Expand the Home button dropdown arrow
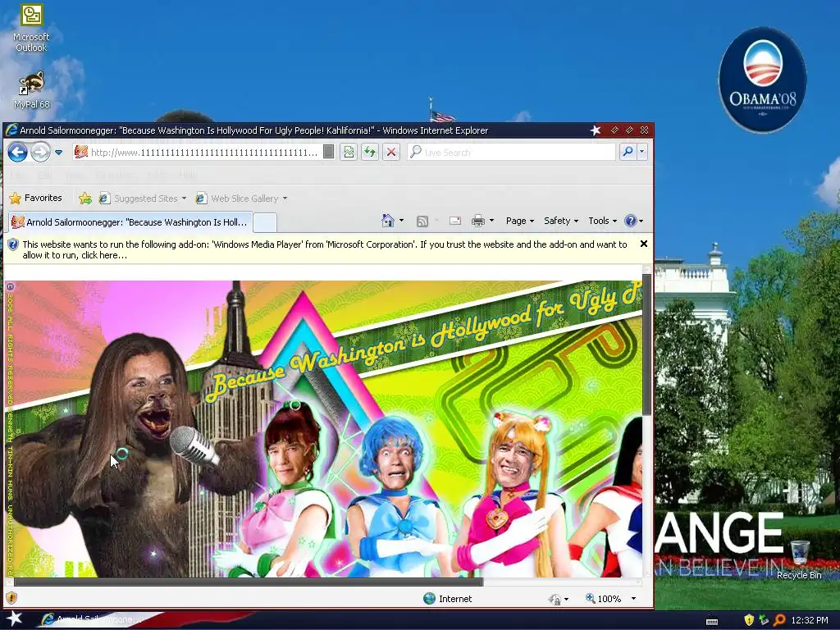The height and width of the screenshot is (630, 840). [x=401, y=221]
